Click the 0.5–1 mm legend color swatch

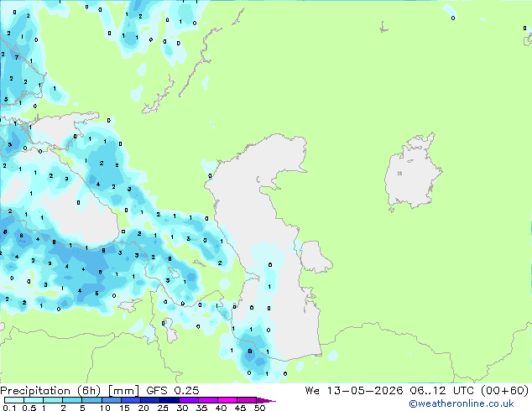tap(34, 400)
